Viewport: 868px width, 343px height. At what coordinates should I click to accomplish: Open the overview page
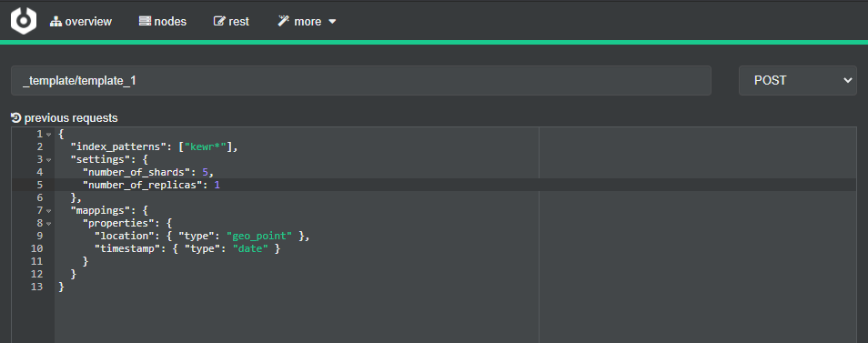click(81, 22)
